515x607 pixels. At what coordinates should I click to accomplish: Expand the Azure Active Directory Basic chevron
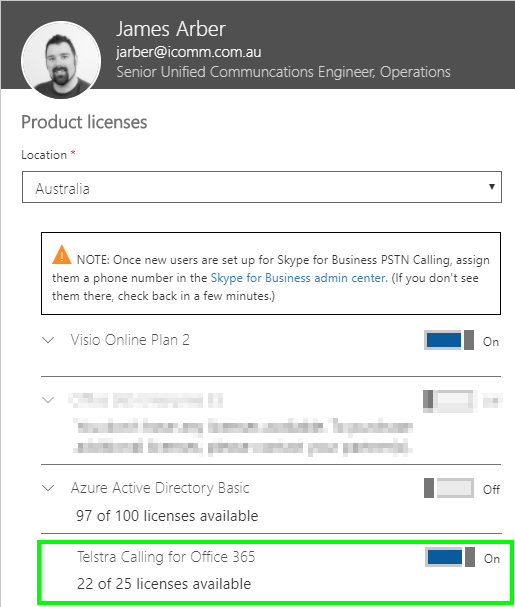pyautogui.click(x=48, y=488)
